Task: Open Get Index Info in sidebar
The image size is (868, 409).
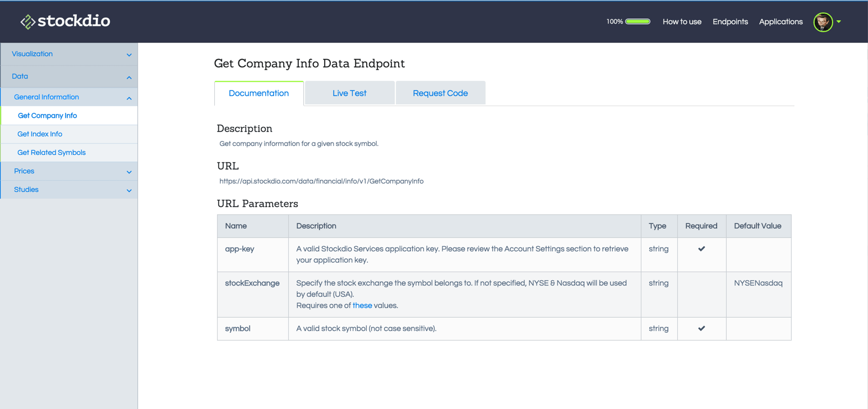Action: (x=69, y=134)
